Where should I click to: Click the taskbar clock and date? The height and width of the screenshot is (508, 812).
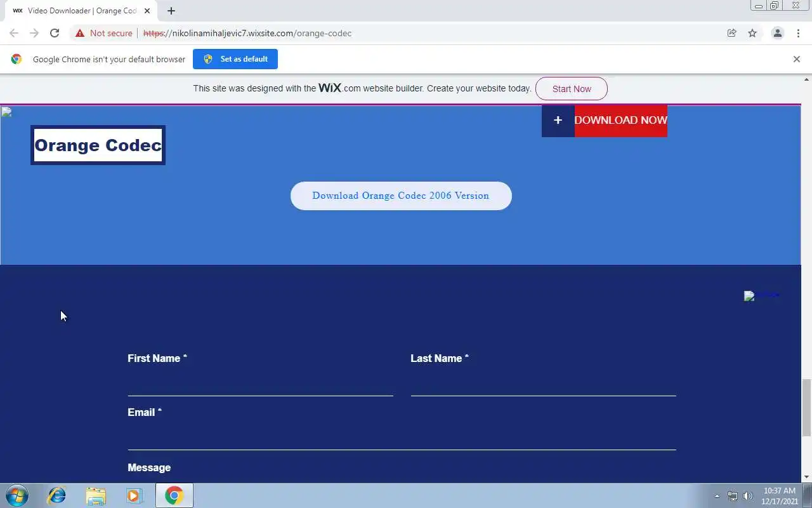780,496
